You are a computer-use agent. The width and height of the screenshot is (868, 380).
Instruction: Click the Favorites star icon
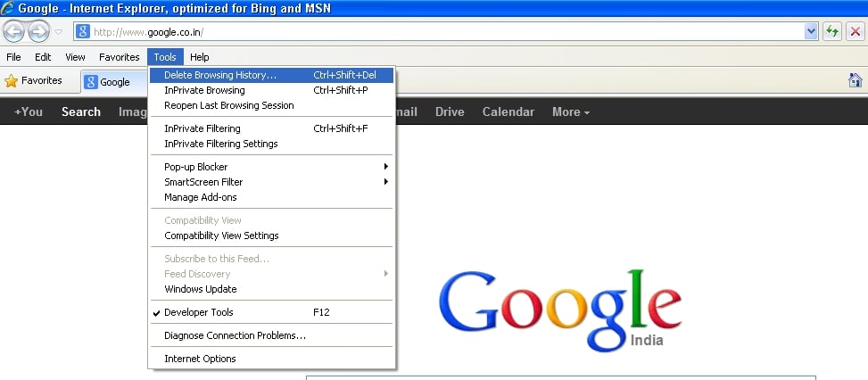[x=11, y=81]
